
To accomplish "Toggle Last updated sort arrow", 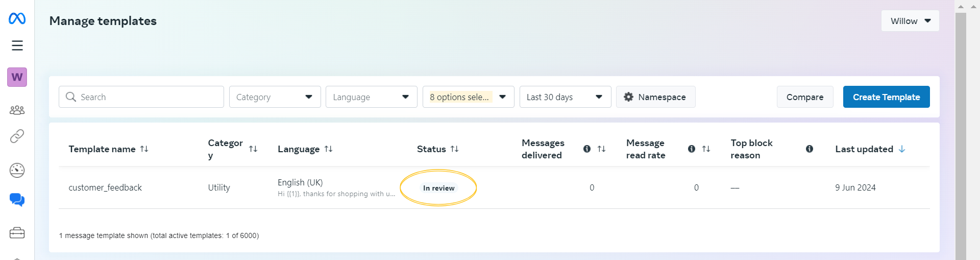I will pyautogui.click(x=902, y=149).
